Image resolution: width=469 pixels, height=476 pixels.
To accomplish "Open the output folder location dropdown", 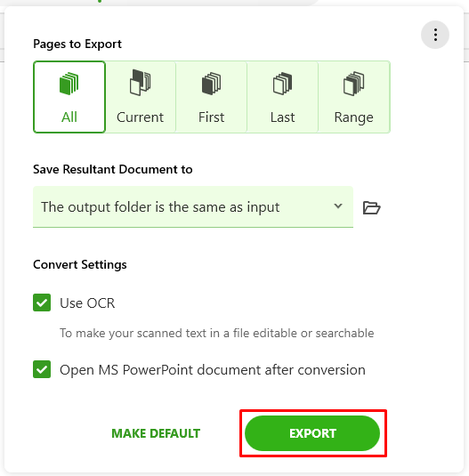I will (193, 206).
